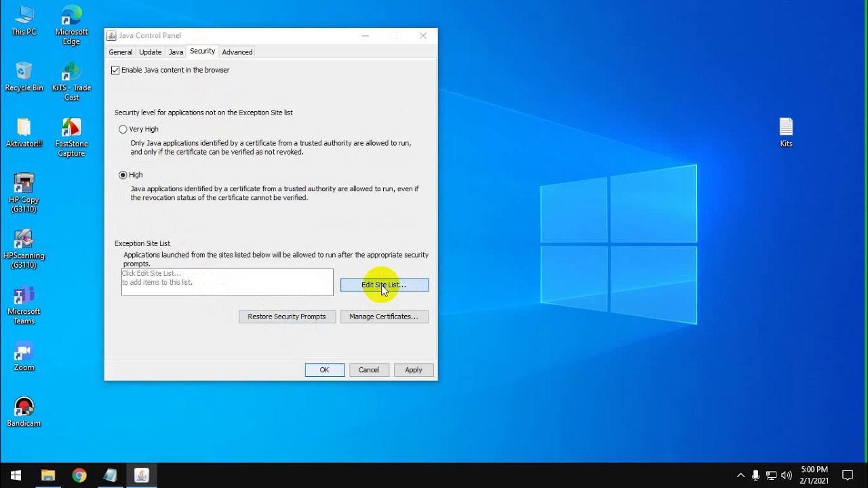Open File Explorer from the taskbar

pos(47,475)
